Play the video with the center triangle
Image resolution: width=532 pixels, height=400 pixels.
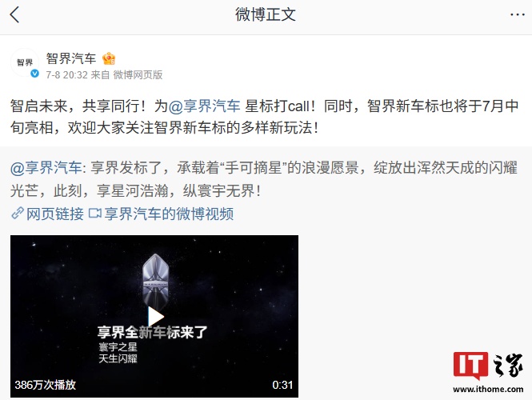[x=156, y=317]
